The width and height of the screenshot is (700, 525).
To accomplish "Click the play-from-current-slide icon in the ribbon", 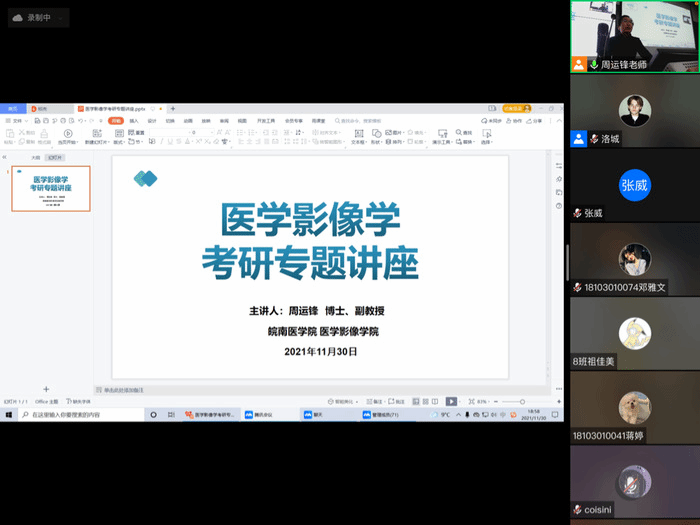I will (69, 132).
